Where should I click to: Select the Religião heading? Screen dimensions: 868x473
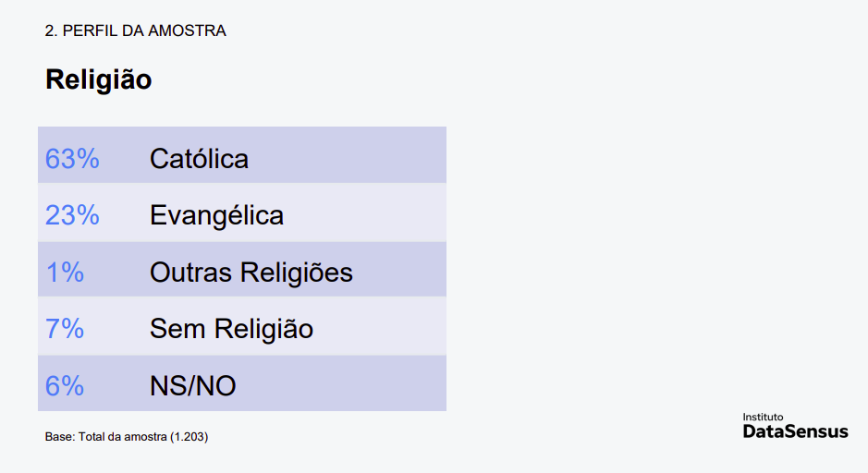click(x=99, y=79)
